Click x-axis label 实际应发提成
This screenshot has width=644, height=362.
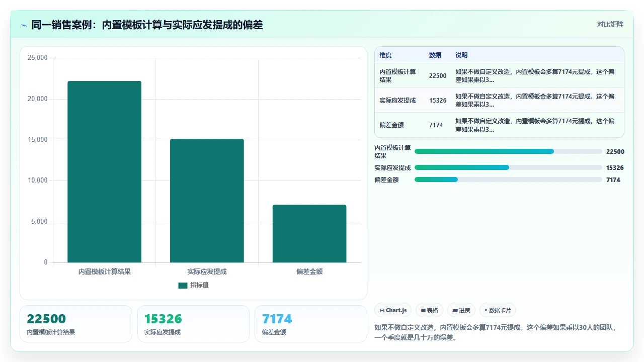(207, 271)
